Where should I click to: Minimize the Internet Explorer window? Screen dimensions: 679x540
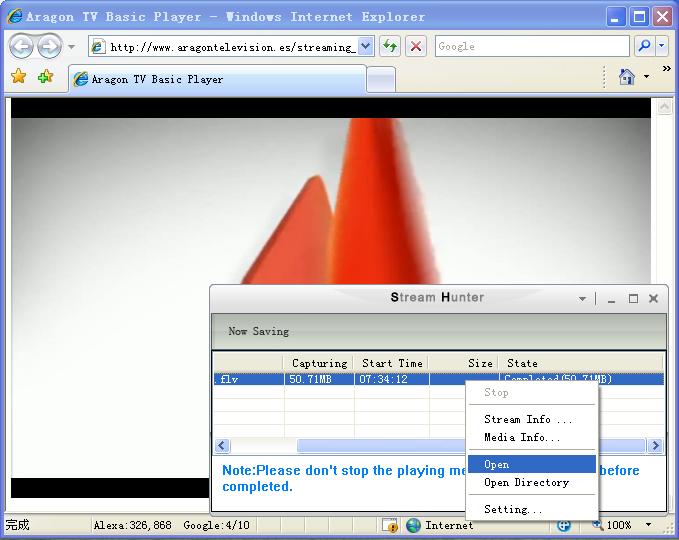(x=615, y=17)
